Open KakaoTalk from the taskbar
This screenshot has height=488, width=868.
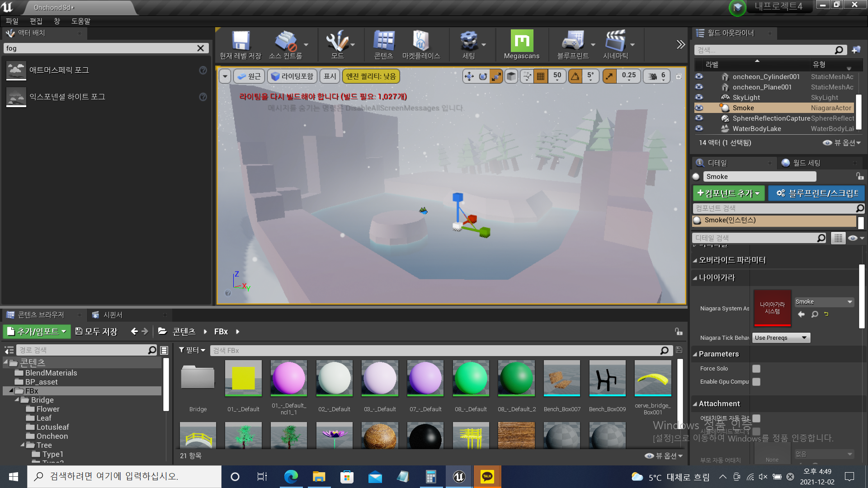487,477
